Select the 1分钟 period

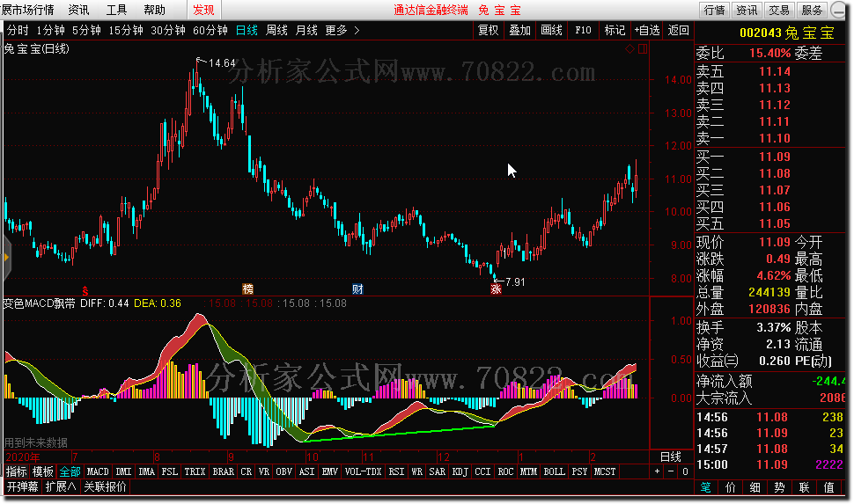(50, 31)
